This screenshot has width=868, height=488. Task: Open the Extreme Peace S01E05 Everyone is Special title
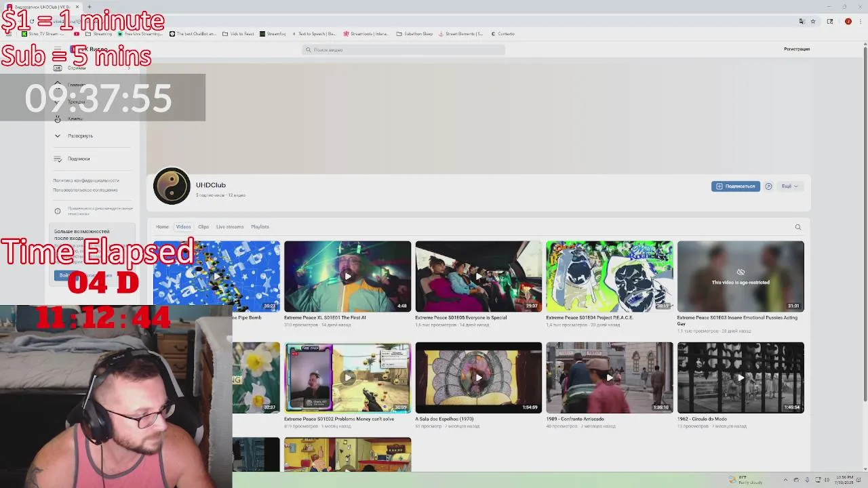(x=461, y=317)
